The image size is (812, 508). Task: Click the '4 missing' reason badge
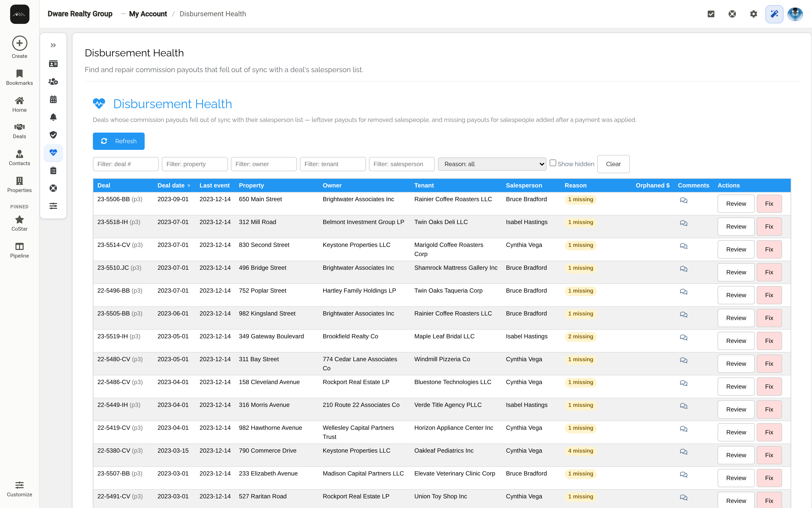coord(581,451)
